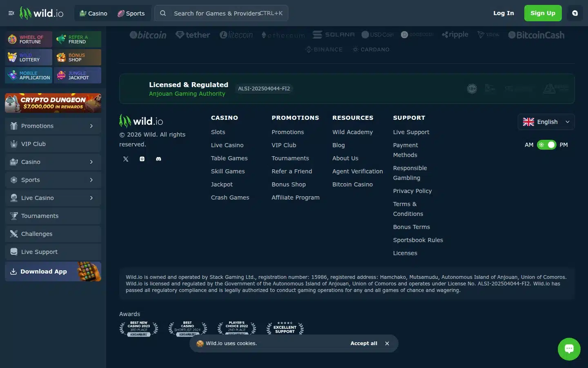Expand the Promotions sidebar chevron
The height and width of the screenshot is (368, 588).
[x=91, y=126]
